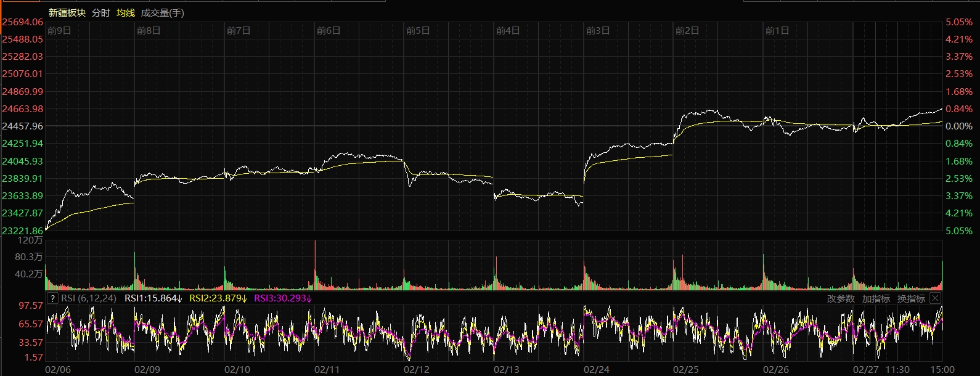Click the RSI1 value readout
980x376 pixels.
click(153, 298)
